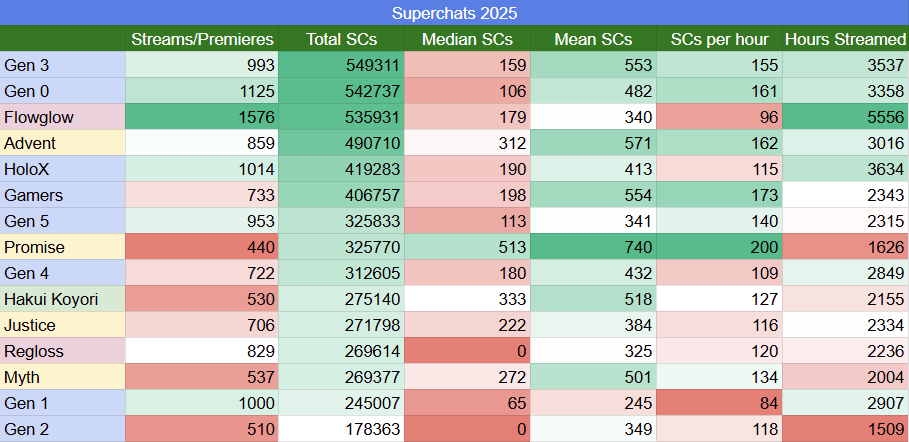Screen dimensions: 909x442
Task: Select Advent mean SCs cell 571
Action: (x=593, y=143)
